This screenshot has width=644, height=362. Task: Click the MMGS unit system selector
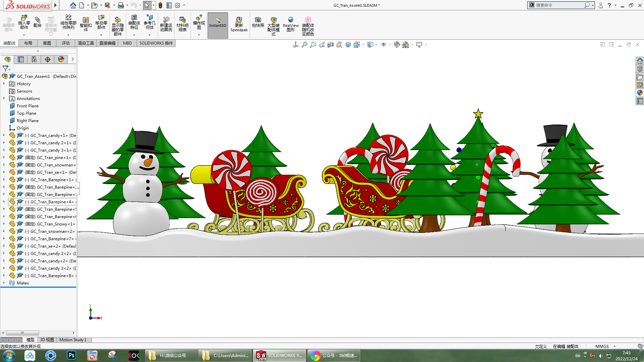(x=602, y=346)
